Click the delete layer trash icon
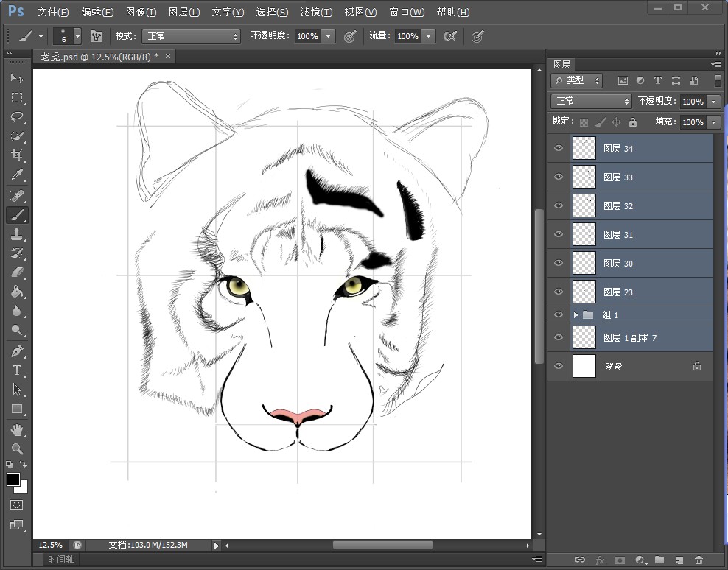 [x=699, y=560]
